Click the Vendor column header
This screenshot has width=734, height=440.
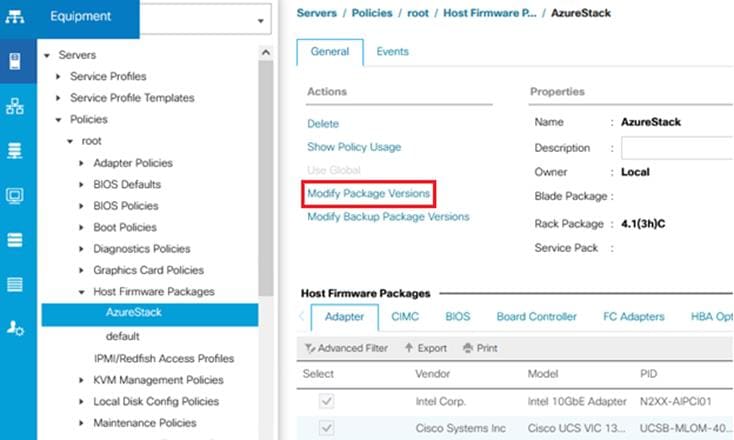pyautogui.click(x=433, y=374)
